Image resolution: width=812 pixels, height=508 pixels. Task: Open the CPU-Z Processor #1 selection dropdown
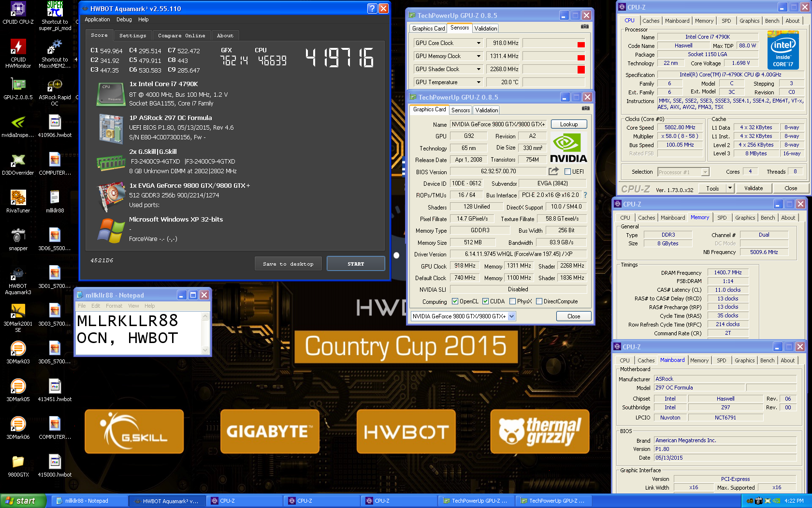pyautogui.click(x=705, y=172)
